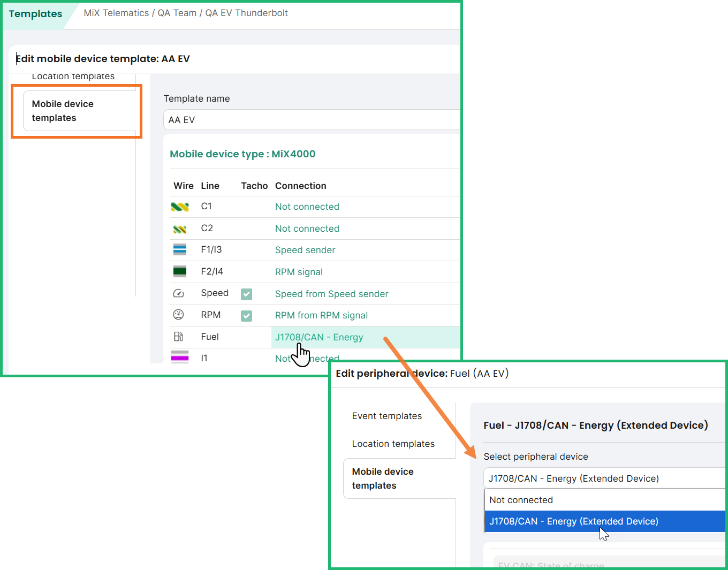
Task: Open the Speed sender connection link
Action: (305, 250)
